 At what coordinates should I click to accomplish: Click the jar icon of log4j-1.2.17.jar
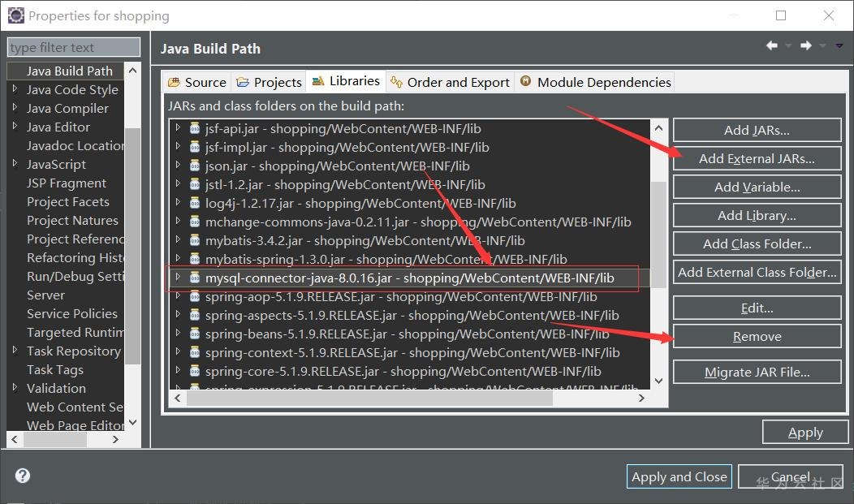195,203
